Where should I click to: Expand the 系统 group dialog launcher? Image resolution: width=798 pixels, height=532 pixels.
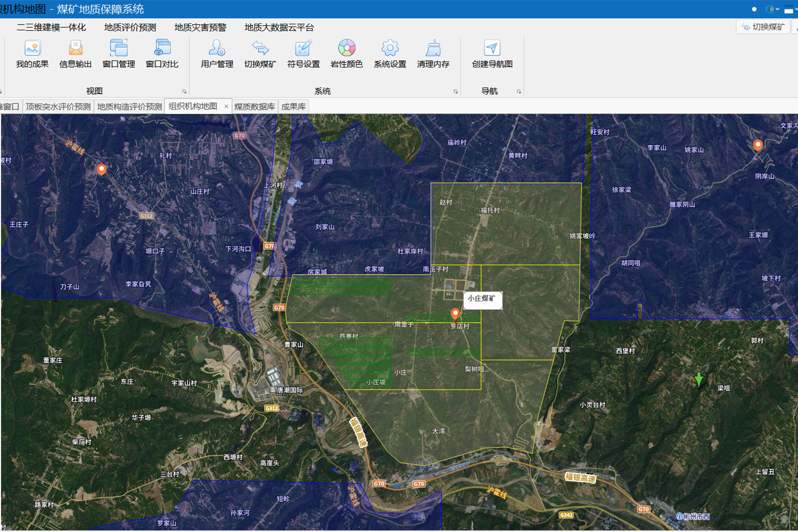coord(455,92)
